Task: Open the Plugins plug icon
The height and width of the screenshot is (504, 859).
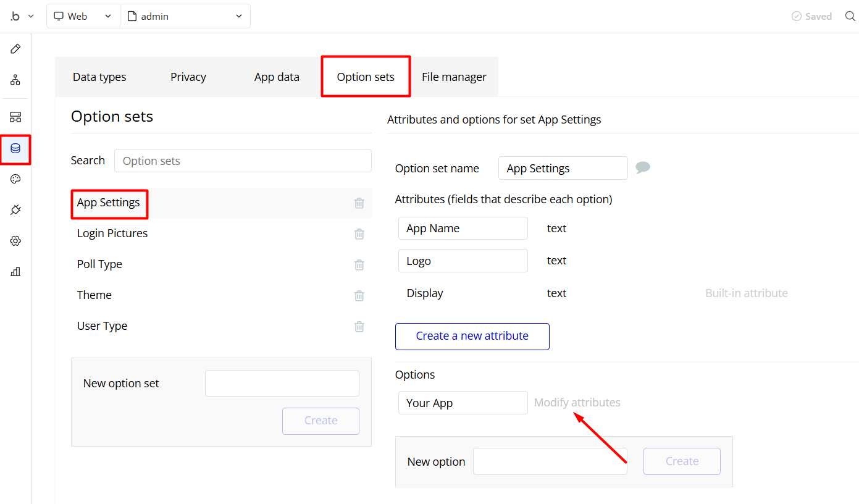Action: (x=15, y=210)
